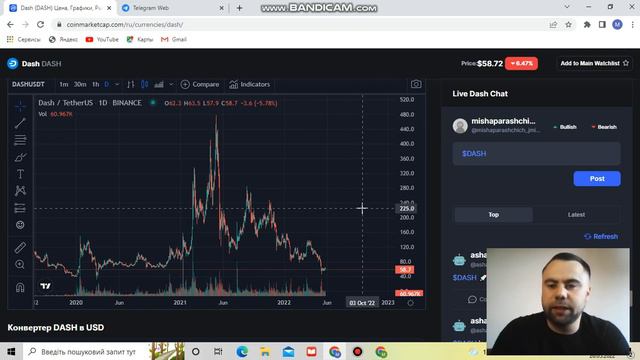Open the DASHUSDT symbol search

click(x=28, y=84)
